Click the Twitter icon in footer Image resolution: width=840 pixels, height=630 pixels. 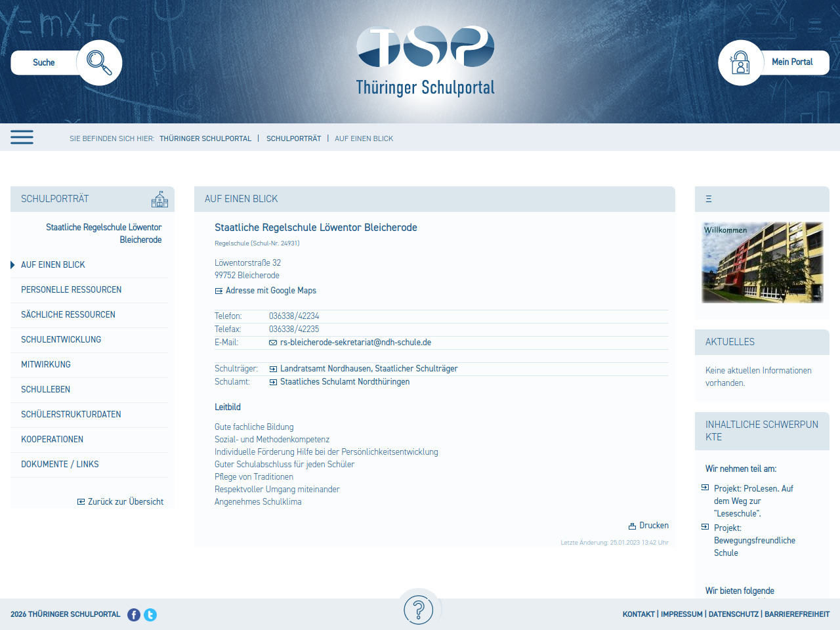[x=150, y=615]
